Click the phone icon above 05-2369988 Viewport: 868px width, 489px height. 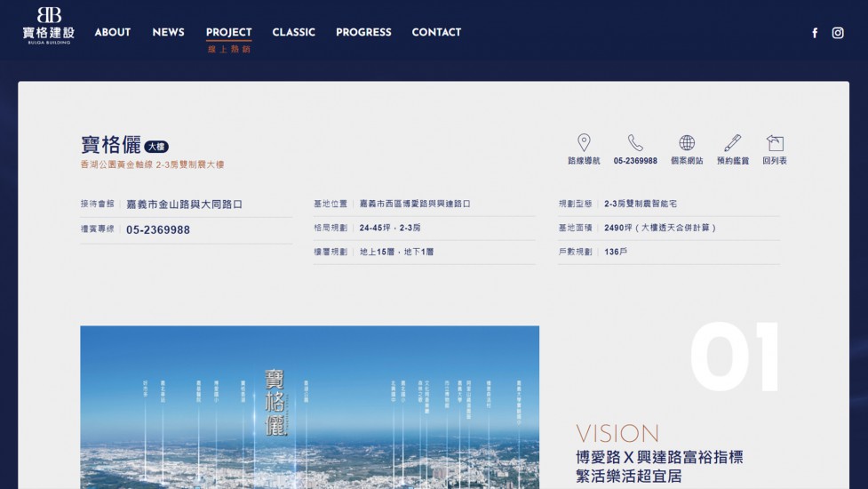point(635,142)
